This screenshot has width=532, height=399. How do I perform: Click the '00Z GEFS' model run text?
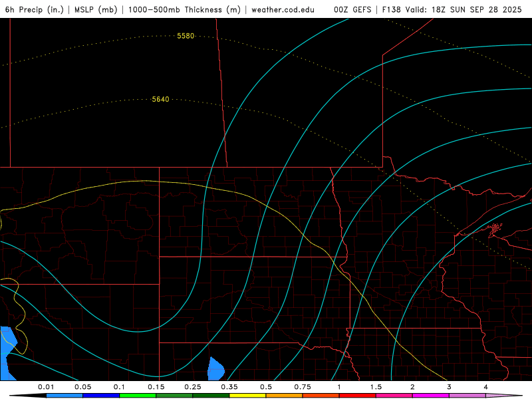point(352,9)
